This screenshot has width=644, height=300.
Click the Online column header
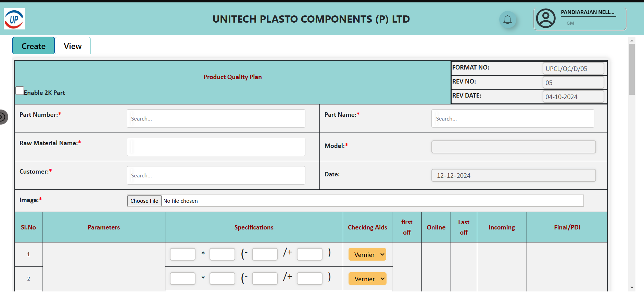436,227
